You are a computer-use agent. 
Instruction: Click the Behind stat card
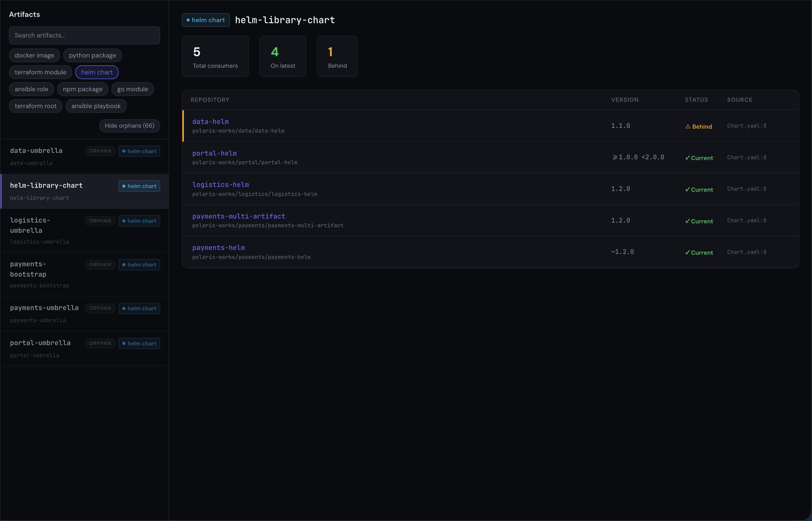click(337, 56)
